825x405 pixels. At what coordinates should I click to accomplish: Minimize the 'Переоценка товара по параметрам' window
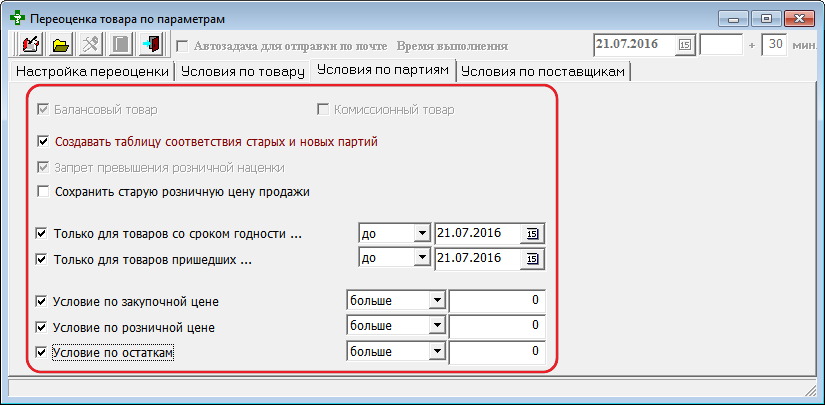[x=734, y=19]
